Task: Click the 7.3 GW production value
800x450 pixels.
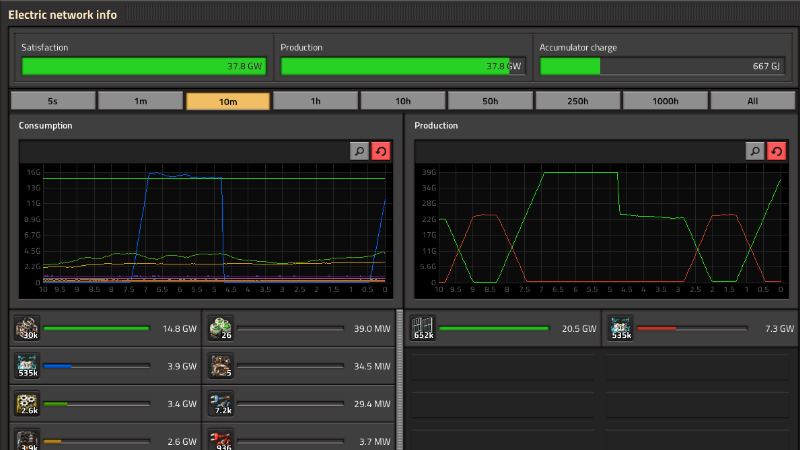Action: pyautogui.click(x=779, y=329)
